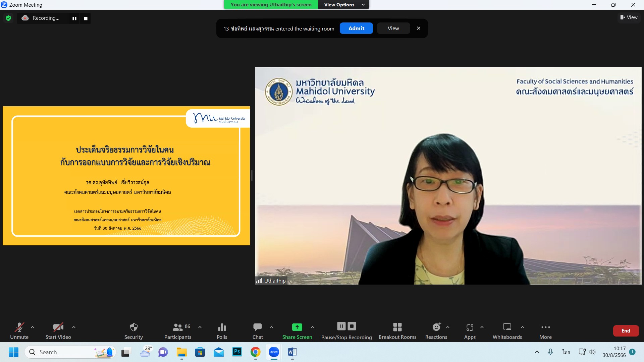
Task: Expand the arrow next to Whiteboards
Action: [523, 327]
